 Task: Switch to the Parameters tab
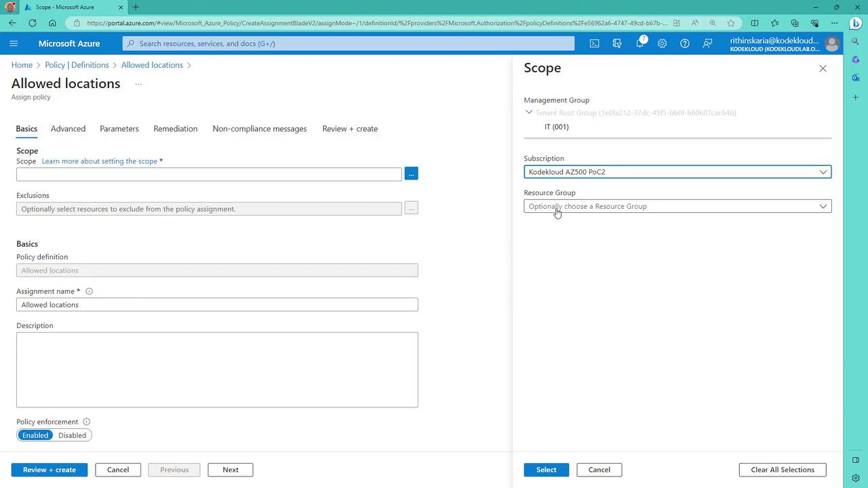(x=119, y=129)
